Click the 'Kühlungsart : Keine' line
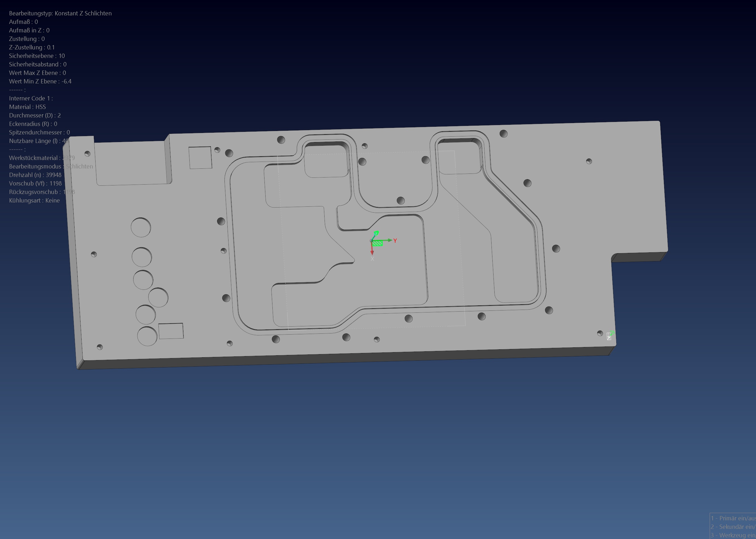Image resolution: width=756 pixels, height=539 pixels. pos(34,200)
